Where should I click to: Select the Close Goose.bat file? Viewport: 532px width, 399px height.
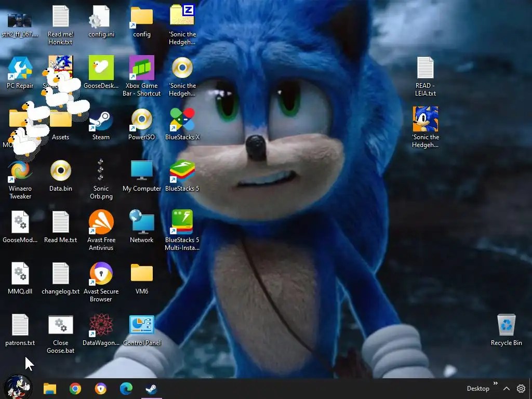coord(60,325)
